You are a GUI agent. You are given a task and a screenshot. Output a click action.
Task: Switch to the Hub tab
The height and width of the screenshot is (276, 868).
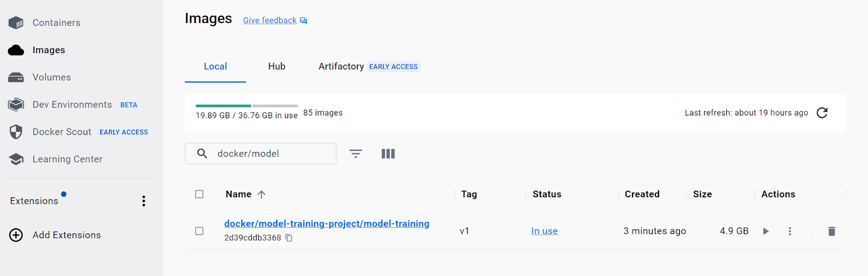(x=277, y=67)
